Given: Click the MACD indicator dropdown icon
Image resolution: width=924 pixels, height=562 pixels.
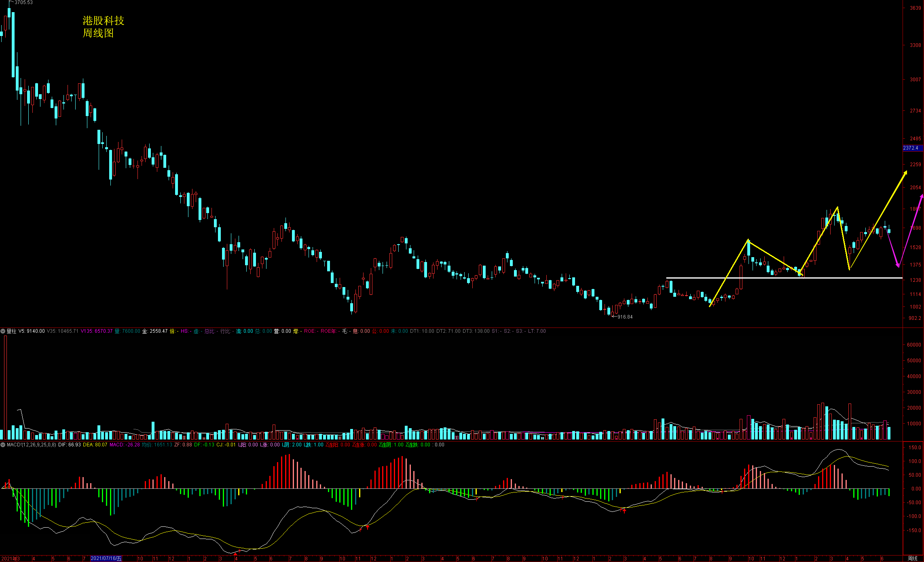Looking at the screenshot, I should [3, 445].
